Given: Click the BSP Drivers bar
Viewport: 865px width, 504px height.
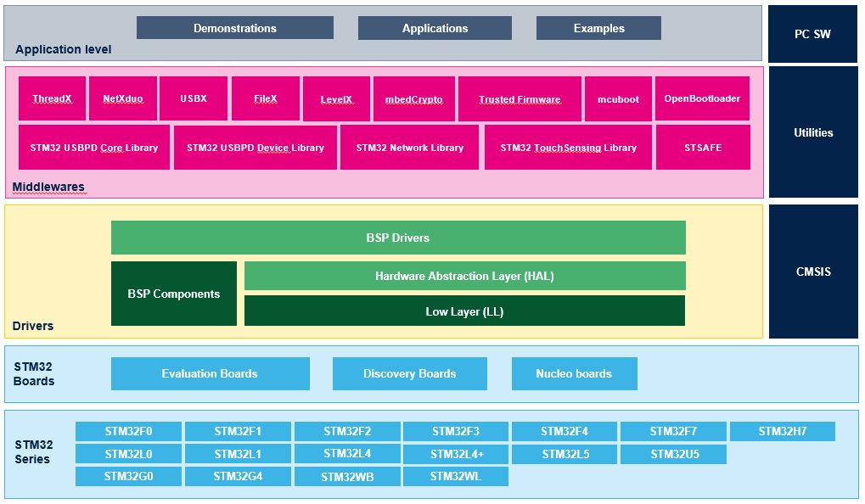Looking at the screenshot, I should point(398,238).
